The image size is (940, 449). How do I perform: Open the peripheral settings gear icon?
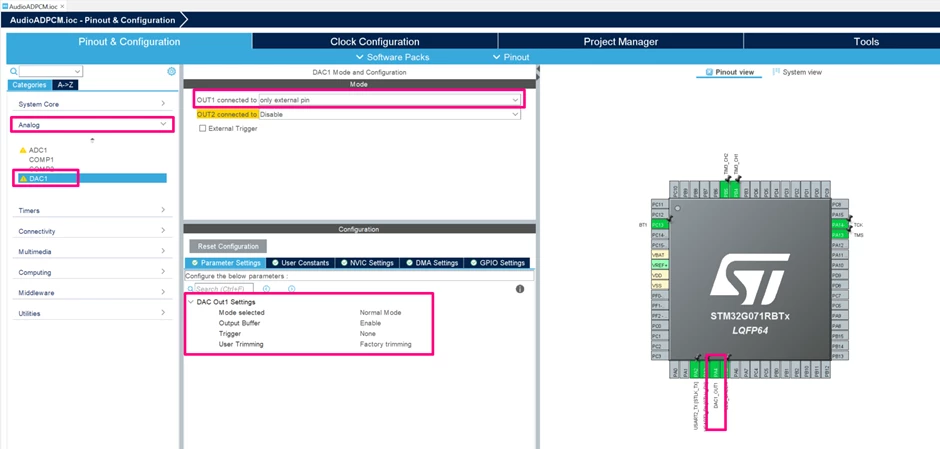click(171, 71)
